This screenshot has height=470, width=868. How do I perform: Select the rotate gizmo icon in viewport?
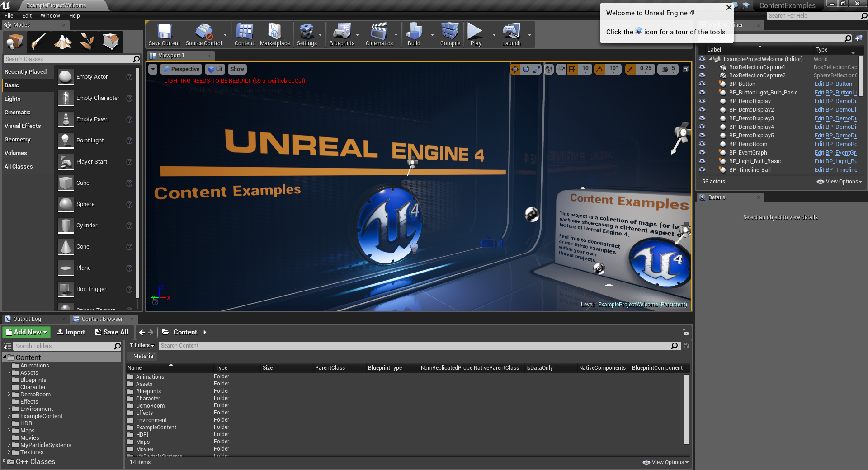coord(526,69)
